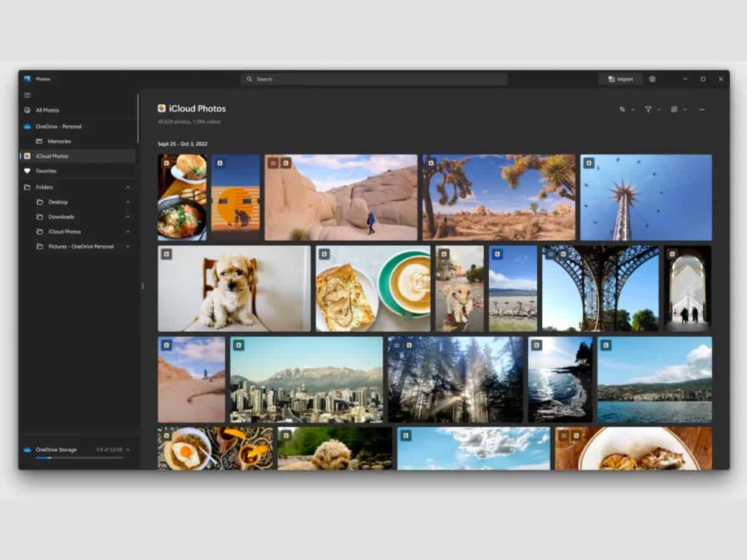Go to All Photos in sidebar
This screenshot has width=747, height=560.
(47, 110)
